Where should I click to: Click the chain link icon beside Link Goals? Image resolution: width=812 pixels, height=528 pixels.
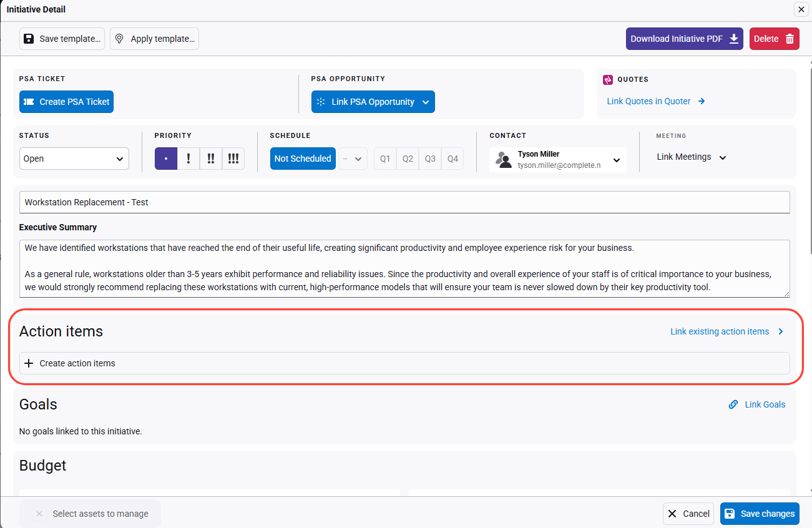click(x=733, y=404)
